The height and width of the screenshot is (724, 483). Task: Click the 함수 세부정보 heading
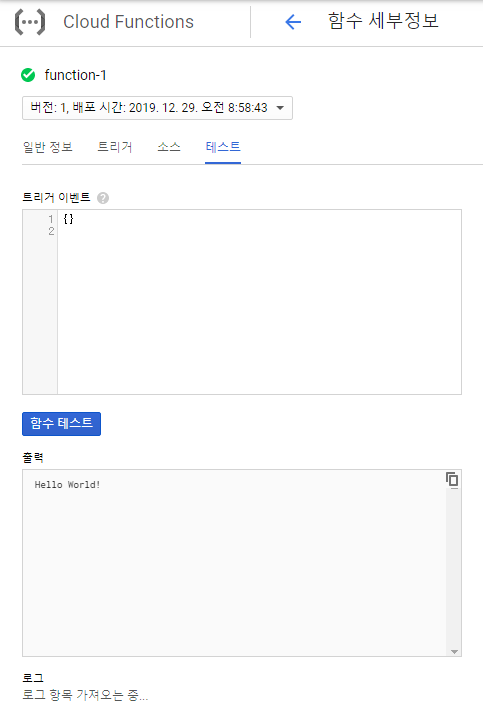(383, 21)
